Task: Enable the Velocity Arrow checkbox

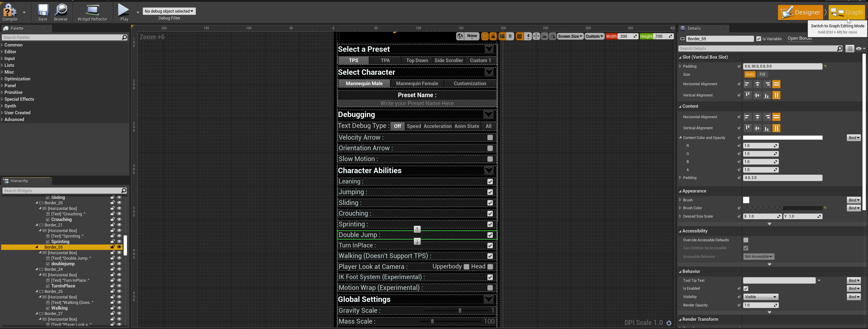Action: point(490,137)
